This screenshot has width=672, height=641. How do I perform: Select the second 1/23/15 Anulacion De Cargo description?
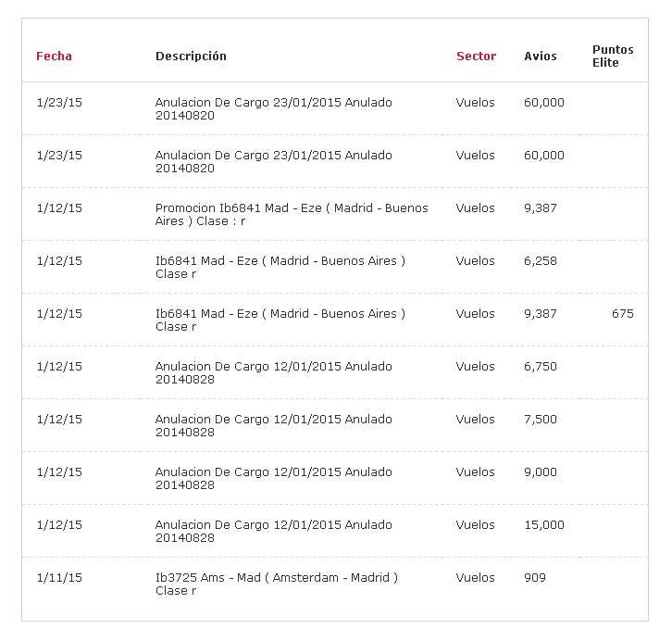[x=273, y=162]
